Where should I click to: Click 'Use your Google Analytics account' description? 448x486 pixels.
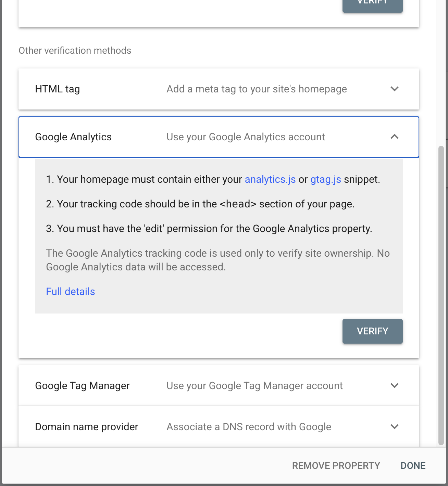tap(246, 137)
